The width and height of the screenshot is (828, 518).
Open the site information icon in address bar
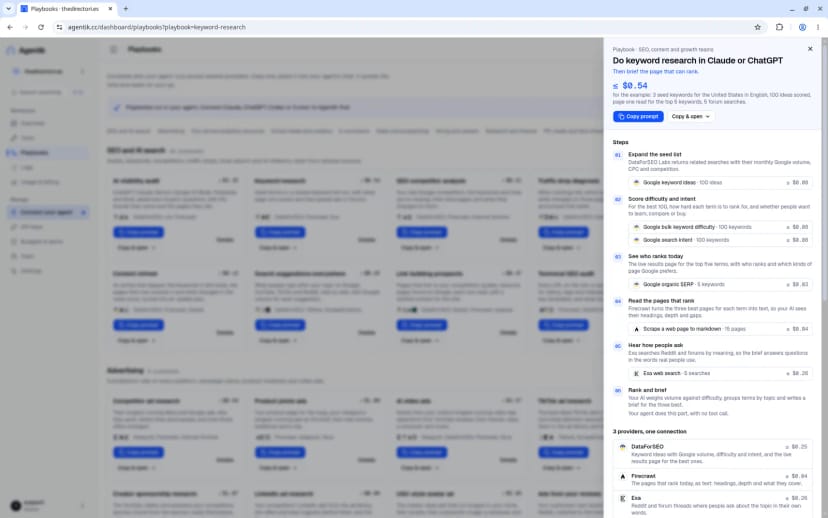click(x=59, y=27)
